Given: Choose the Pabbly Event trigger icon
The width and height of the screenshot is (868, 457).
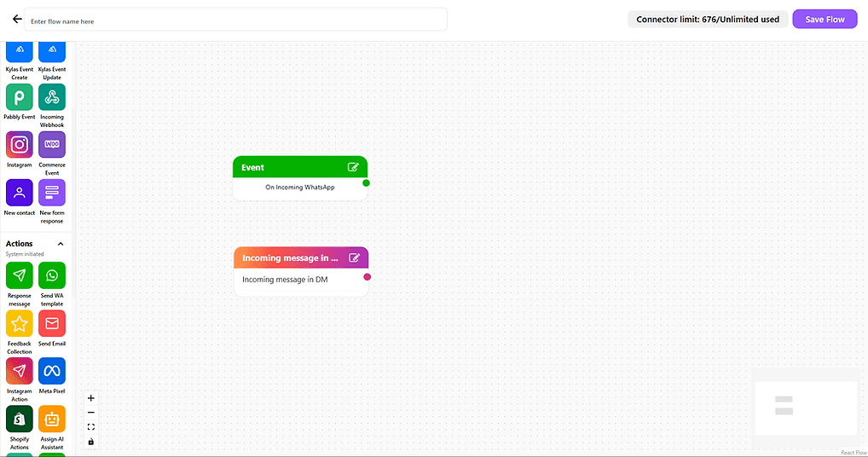Looking at the screenshot, I should [x=20, y=97].
